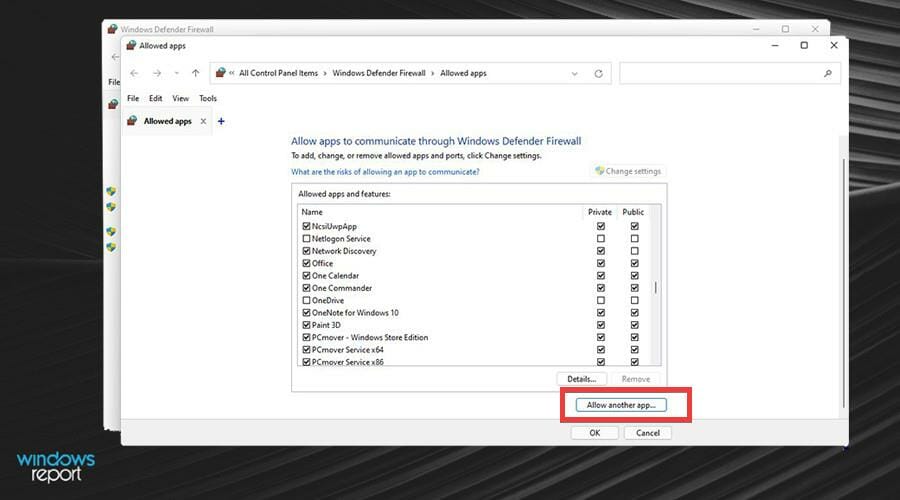Open the File menu
The width and height of the screenshot is (900, 500).
[133, 98]
